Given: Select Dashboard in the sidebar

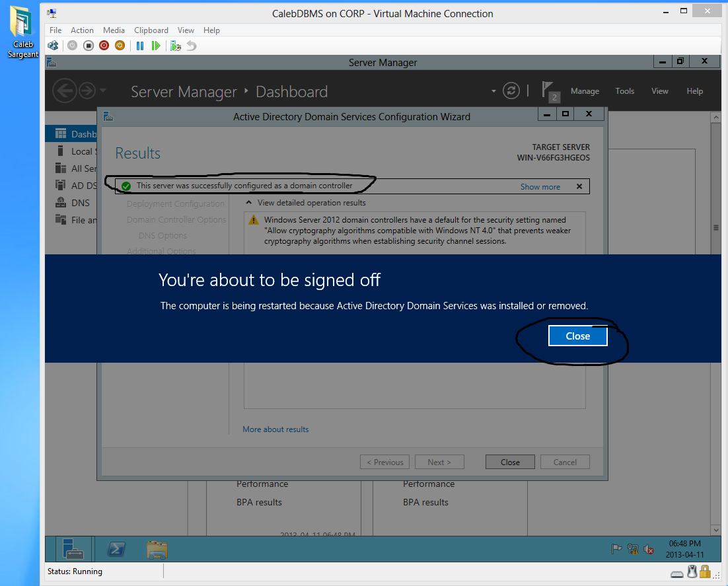Looking at the screenshot, I should click(x=71, y=133).
